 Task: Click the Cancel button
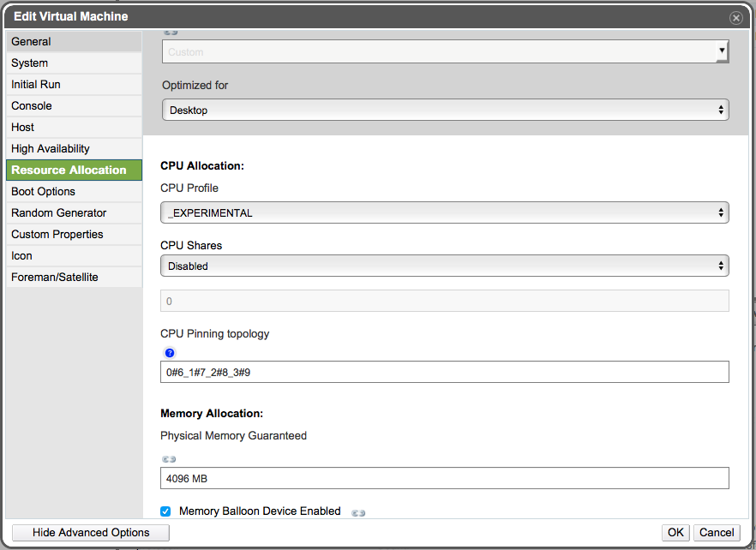pyautogui.click(x=717, y=533)
